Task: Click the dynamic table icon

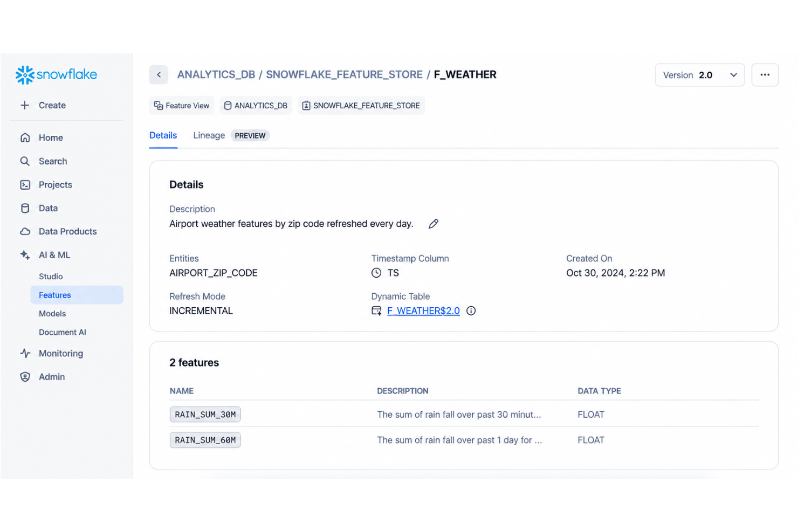Action: point(376,311)
